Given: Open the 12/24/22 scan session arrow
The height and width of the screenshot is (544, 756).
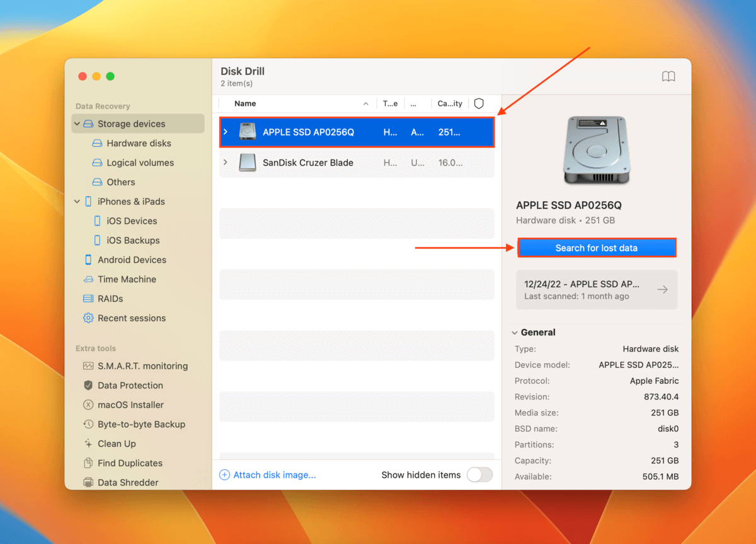Looking at the screenshot, I should click(662, 290).
